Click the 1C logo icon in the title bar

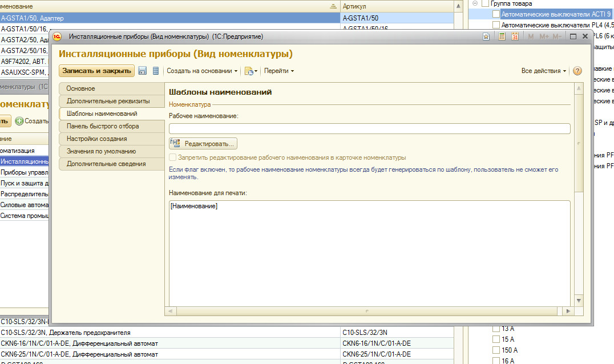(57, 37)
